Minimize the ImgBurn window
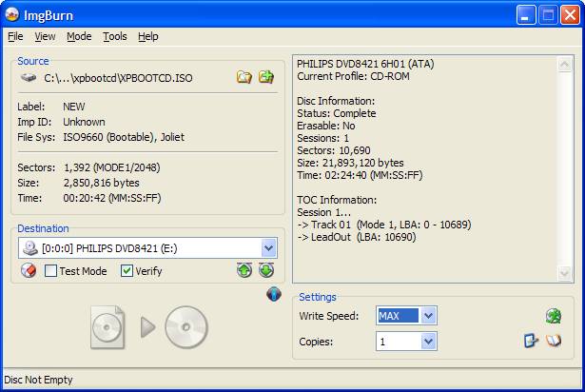 click(x=526, y=15)
